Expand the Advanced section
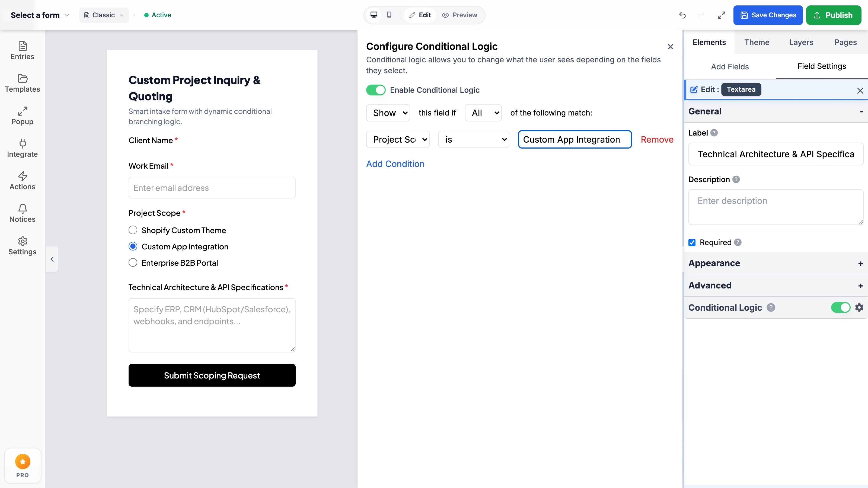 (x=776, y=285)
